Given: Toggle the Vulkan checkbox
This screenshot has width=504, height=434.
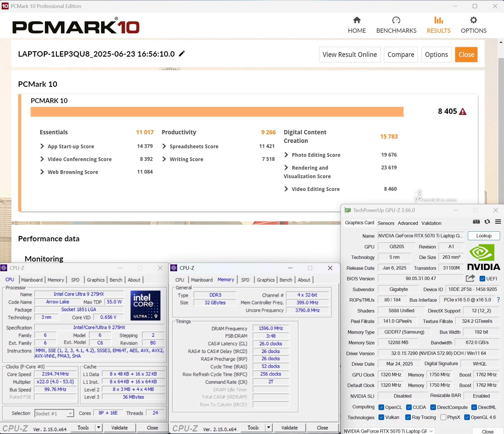Looking at the screenshot, I should pyautogui.click(x=381, y=417).
